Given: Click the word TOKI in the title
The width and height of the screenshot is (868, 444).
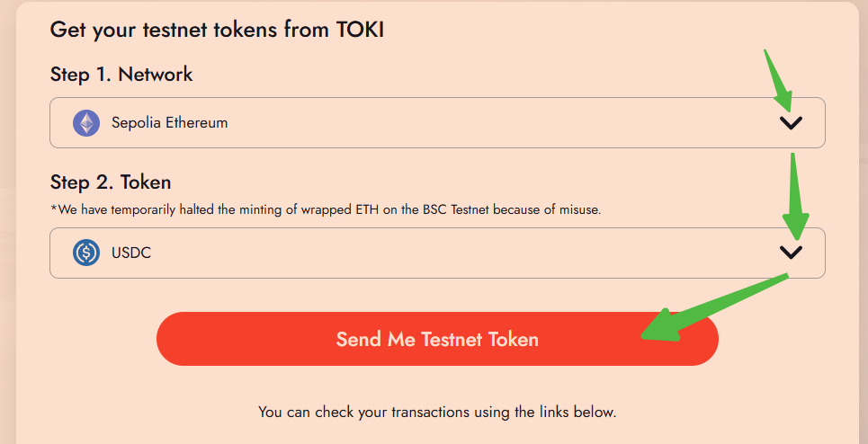Looking at the screenshot, I should click(x=361, y=30).
